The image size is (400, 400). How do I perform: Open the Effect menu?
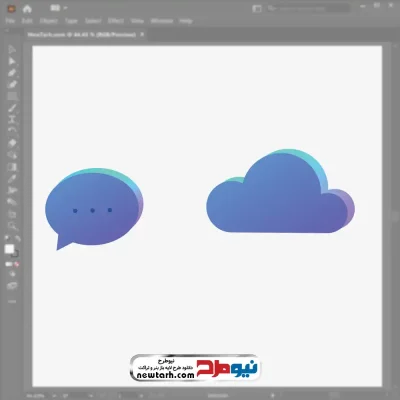(x=116, y=21)
